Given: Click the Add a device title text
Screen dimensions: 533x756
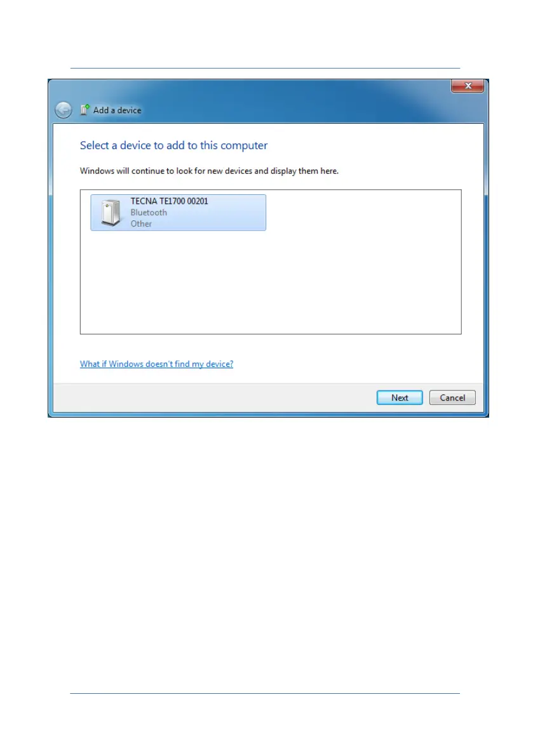Looking at the screenshot, I should [118, 110].
